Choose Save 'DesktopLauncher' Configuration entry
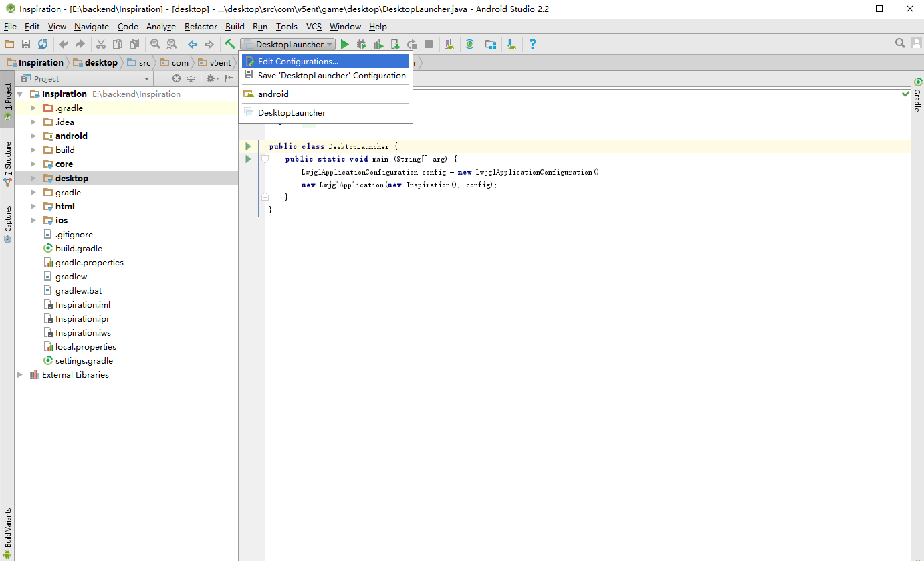This screenshot has height=561, width=924. coord(326,76)
